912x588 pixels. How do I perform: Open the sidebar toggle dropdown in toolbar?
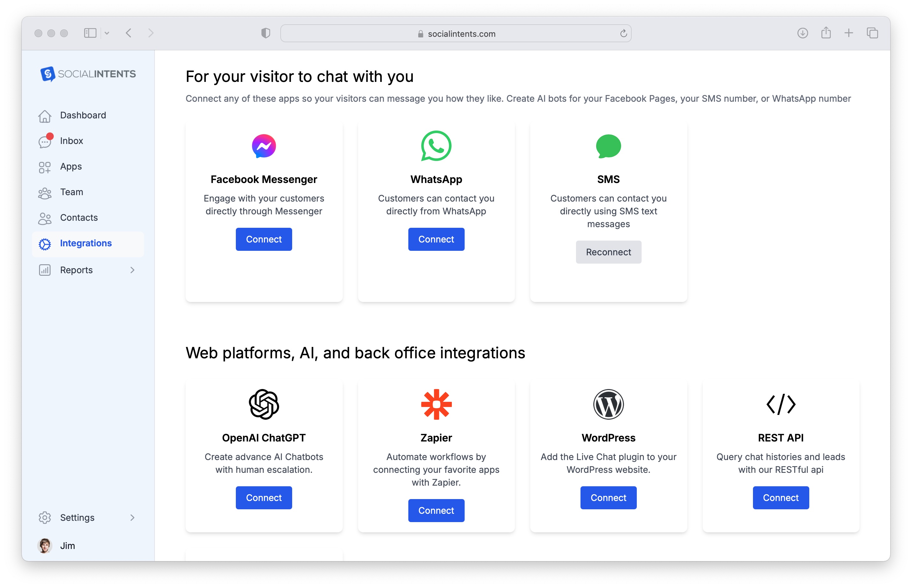click(x=107, y=33)
